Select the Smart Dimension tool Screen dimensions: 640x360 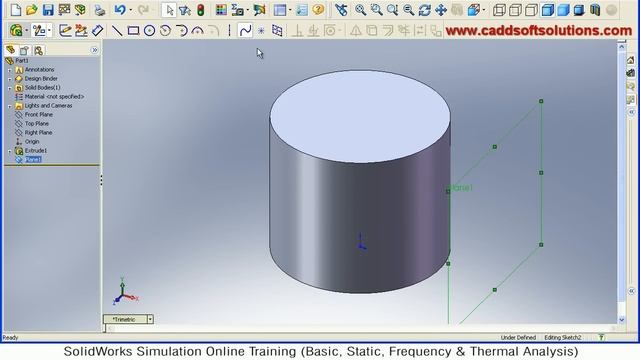(x=97, y=30)
